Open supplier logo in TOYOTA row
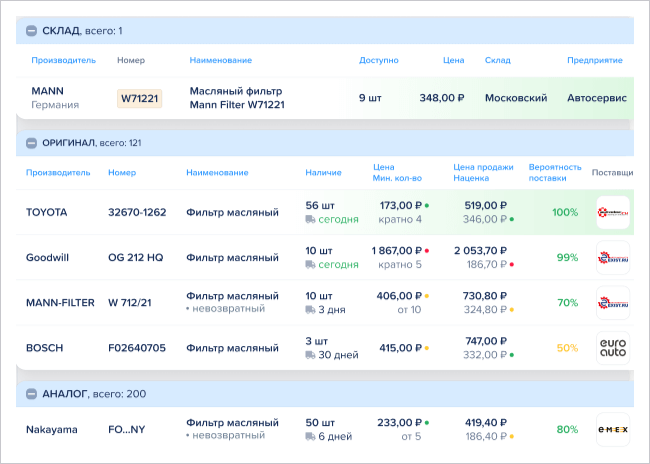The image size is (650, 464). (612, 212)
